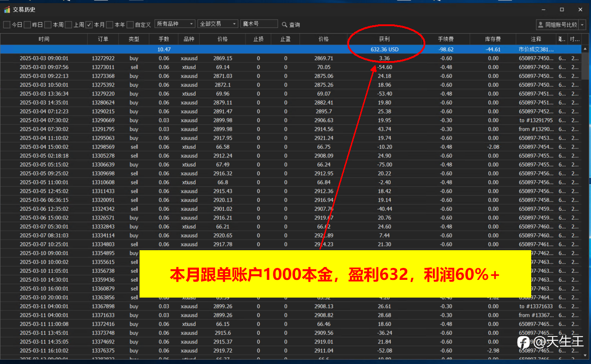This screenshot has height=364, width=591.
Task: Click the search magnifier icon beside 查询
Action: [x=284, y=24]
